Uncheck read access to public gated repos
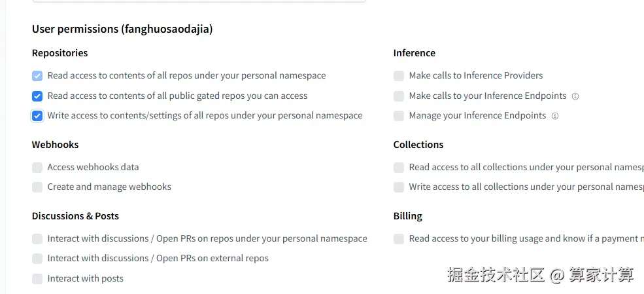 click(37, 96)
